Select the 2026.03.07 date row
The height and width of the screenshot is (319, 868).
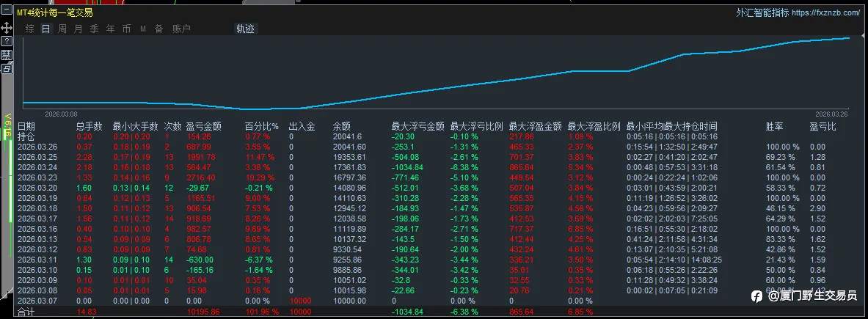click(x=37, y=301)
